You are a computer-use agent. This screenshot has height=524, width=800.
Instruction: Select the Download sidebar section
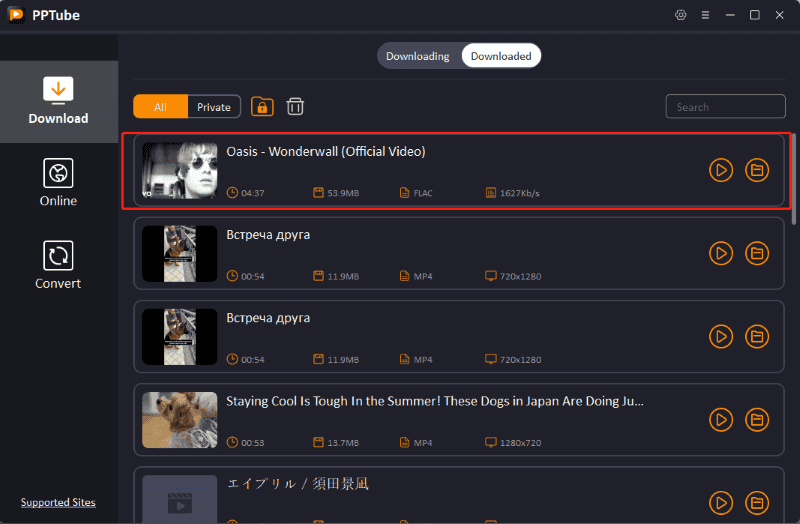[x=58, y=101]
